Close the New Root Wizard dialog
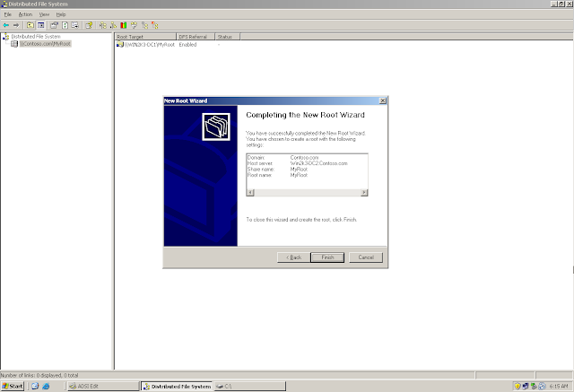Viewport: 574px width, 392px height. 383,100
